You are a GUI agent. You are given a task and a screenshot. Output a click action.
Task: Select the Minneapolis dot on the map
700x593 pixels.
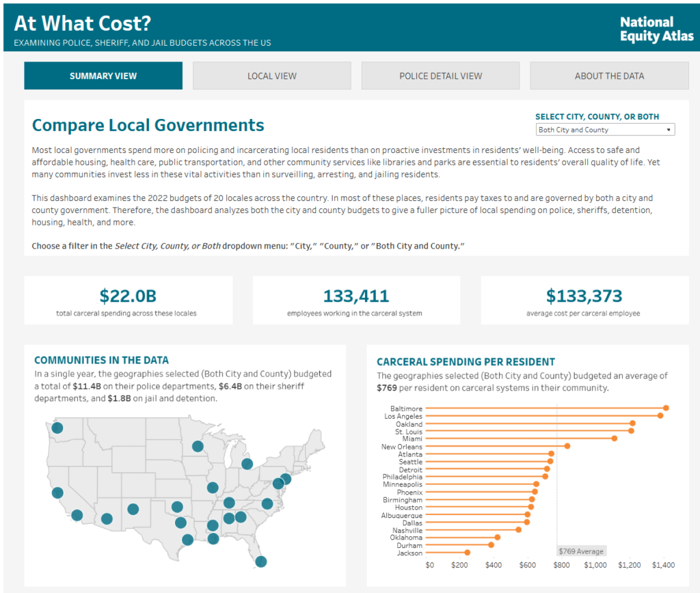tap(198, 446)
